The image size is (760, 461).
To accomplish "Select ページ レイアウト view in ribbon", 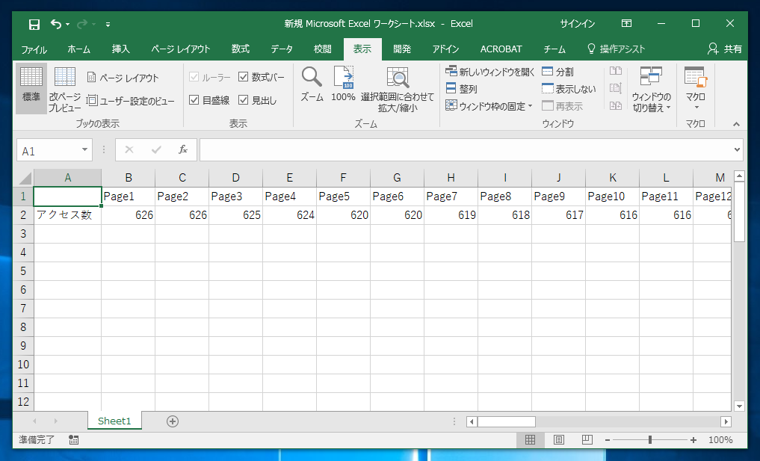I will [x=123, y=78].
